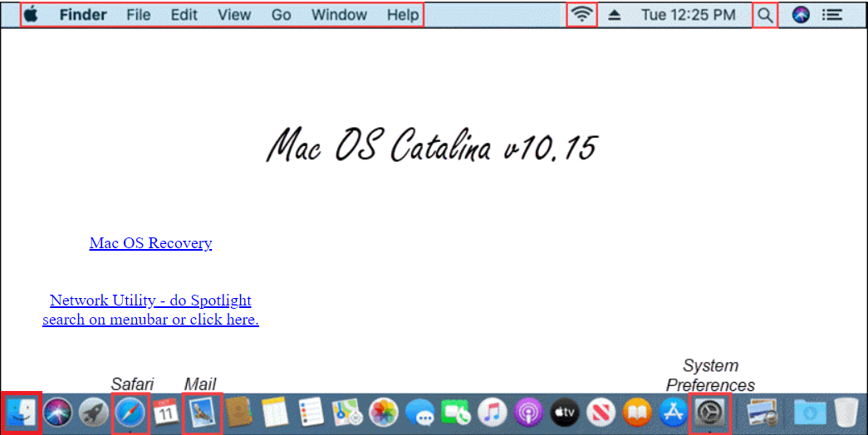Open the Music app in Dock
Viewport: 868px width, 435px height.
click(x=492, y=413)
